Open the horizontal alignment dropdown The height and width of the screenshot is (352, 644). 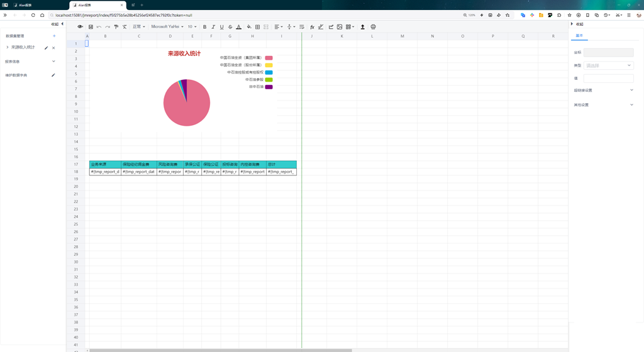click(279, 26)
